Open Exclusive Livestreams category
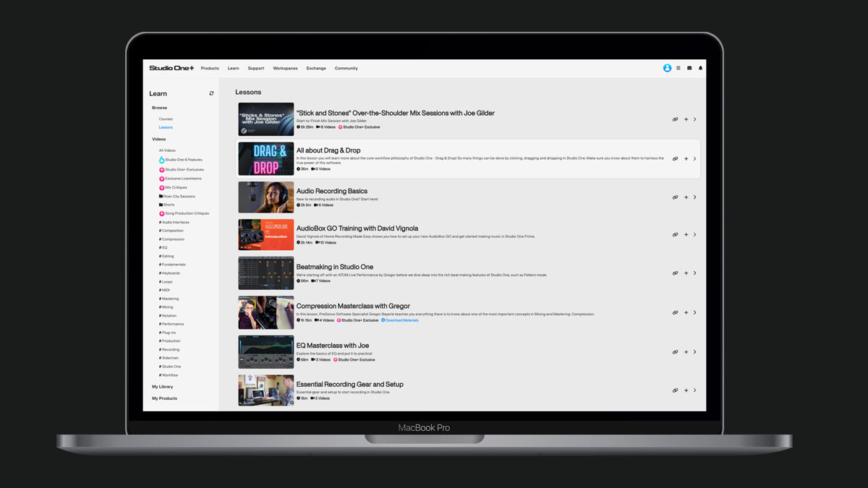 180,179
